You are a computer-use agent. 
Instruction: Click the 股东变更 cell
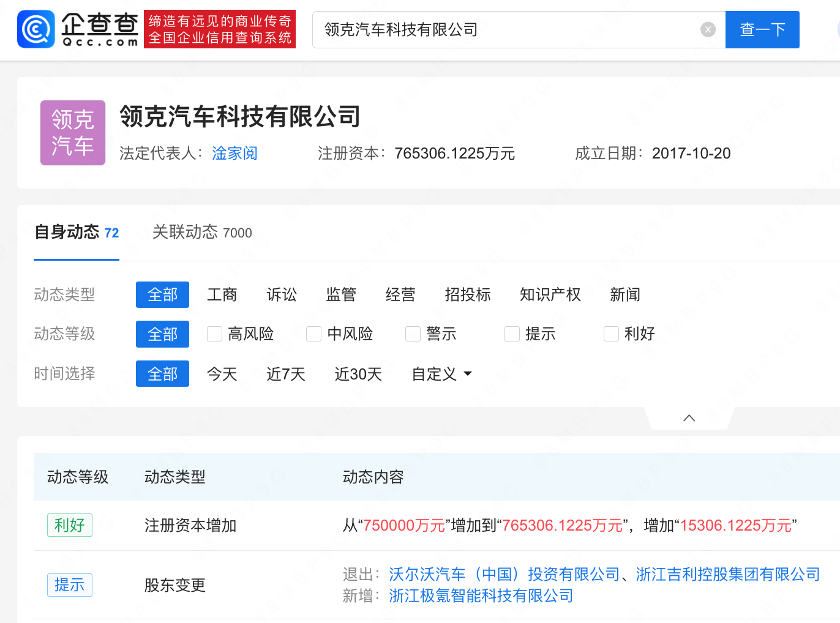[175, 585]
